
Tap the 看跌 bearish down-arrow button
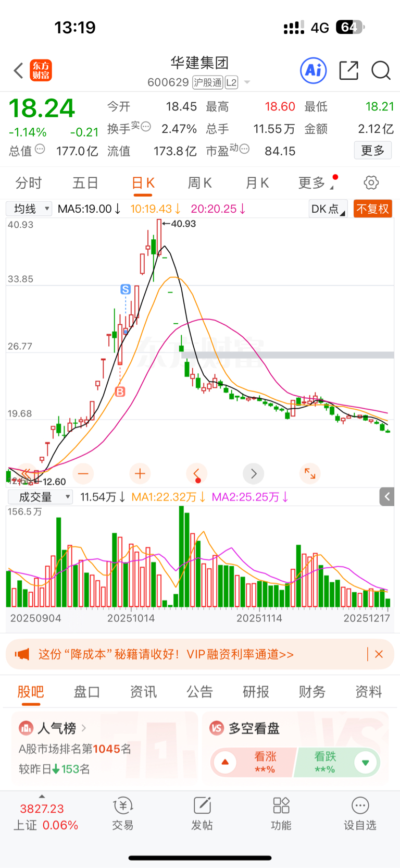pyautogui.click(x=366, y=762)
